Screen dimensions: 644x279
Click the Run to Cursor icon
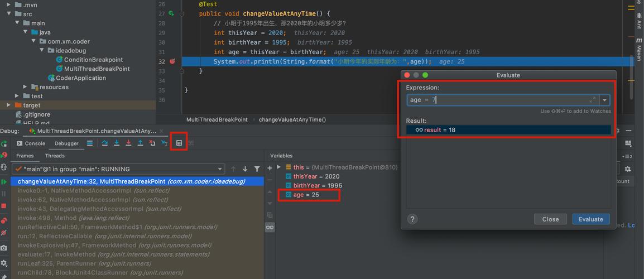pyautogui.click(x=164, y=143)
